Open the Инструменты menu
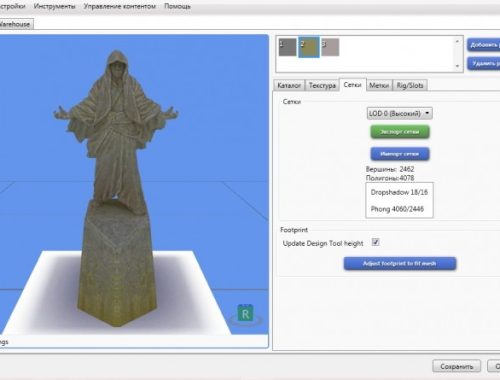 [x=54, y=6]
